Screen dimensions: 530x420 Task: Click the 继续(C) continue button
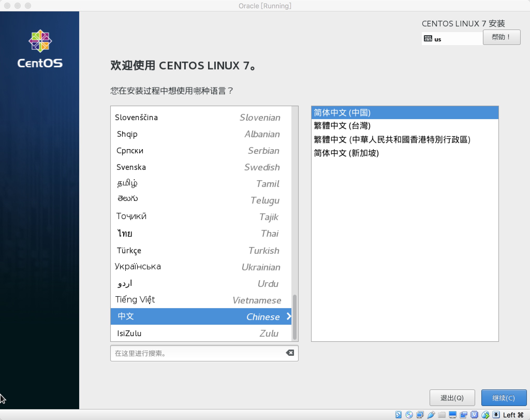pos(504,397)
